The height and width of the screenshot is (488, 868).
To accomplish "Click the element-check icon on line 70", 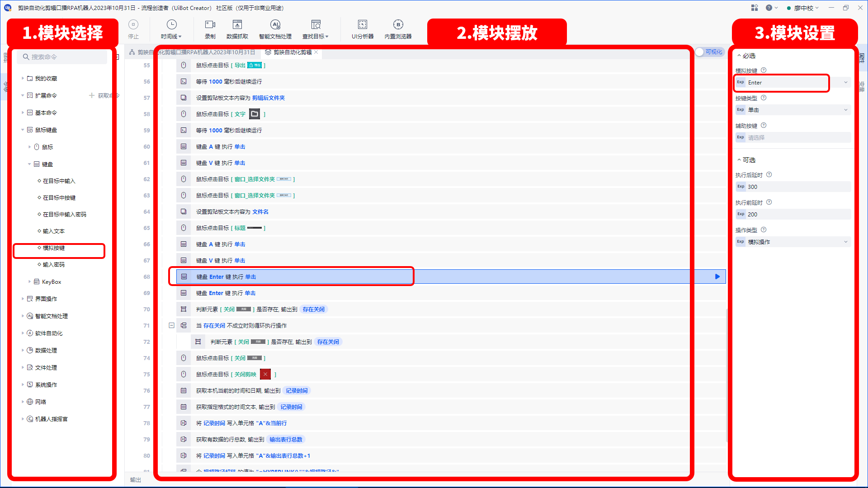I will tap(184, 310).
